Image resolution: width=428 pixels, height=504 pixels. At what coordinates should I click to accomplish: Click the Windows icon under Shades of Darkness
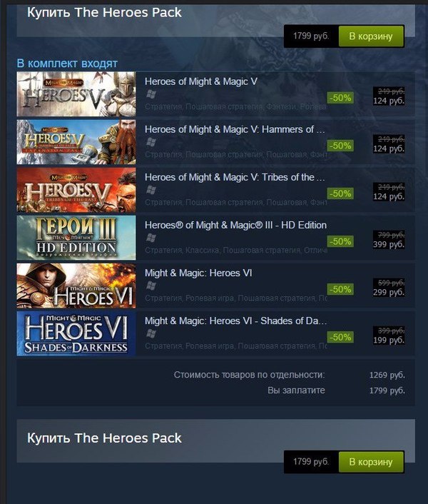point(151,333)
